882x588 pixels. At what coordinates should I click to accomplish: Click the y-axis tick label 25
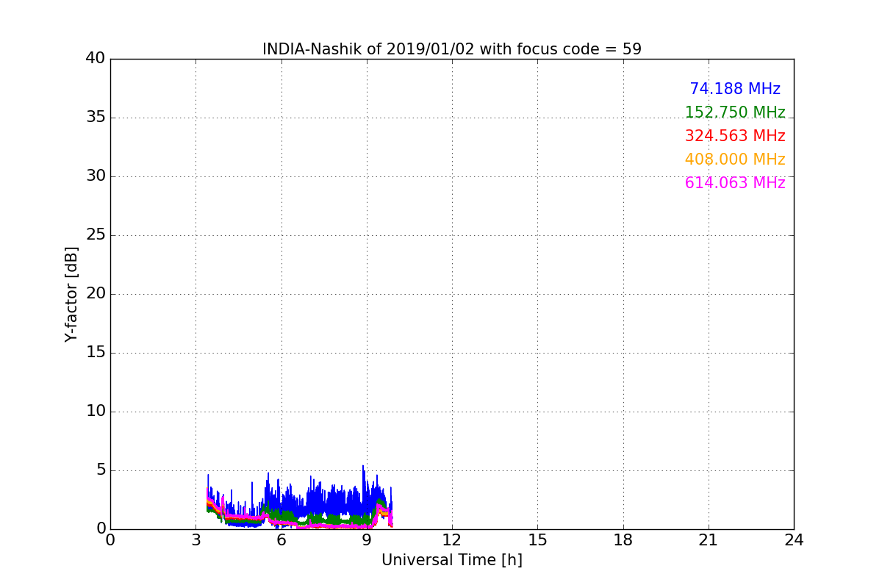pyautogui.click(x=96, y=235)
